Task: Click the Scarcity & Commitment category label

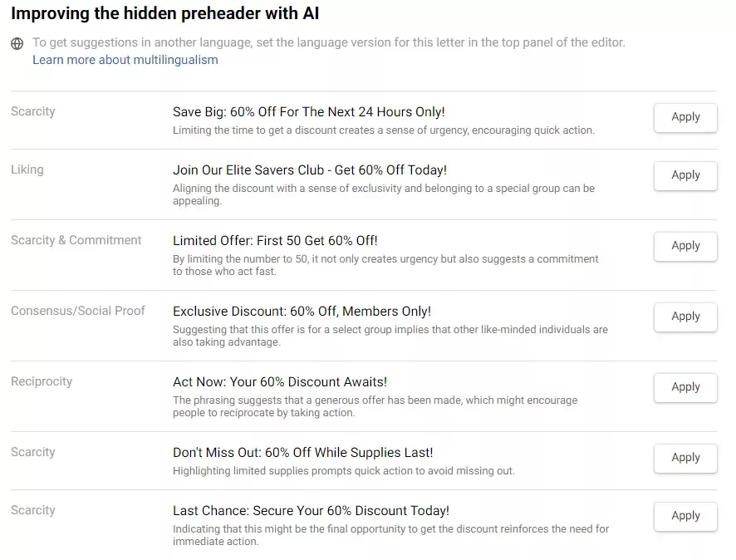Action: 76,240
